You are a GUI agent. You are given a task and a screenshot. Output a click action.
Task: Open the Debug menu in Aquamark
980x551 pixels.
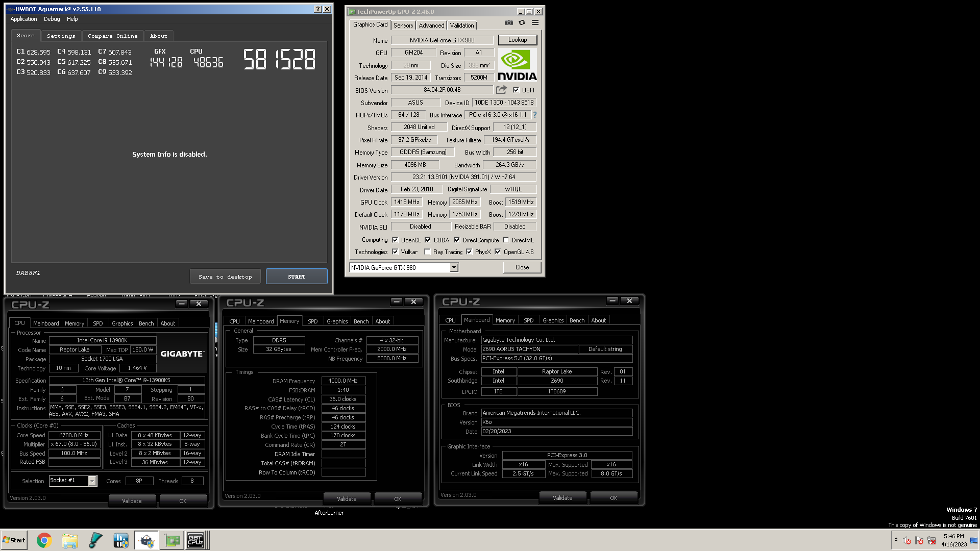[x=52, y=19]
